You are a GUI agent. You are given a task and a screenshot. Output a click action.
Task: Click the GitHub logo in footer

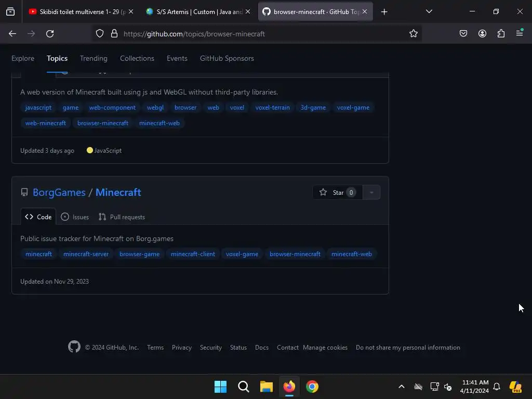(x=74, y=347)
